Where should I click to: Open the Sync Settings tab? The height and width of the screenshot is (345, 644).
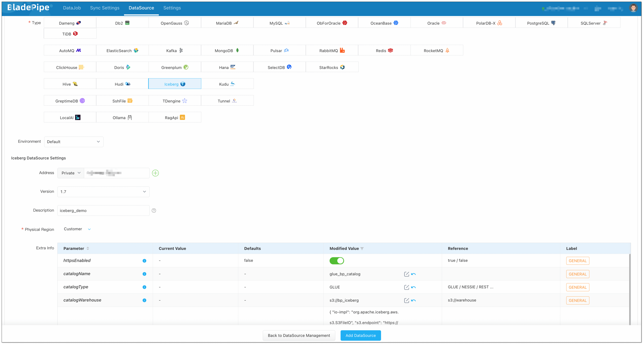(105, 8)
